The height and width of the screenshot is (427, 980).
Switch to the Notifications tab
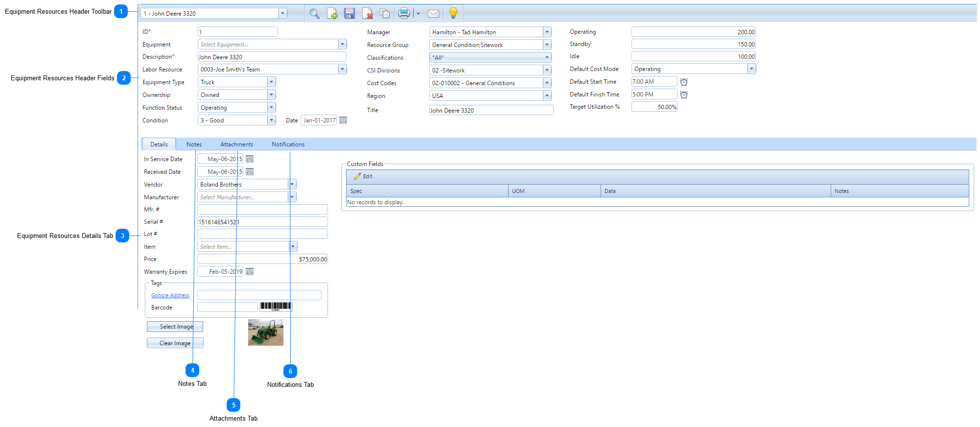[x=288, y=144]
